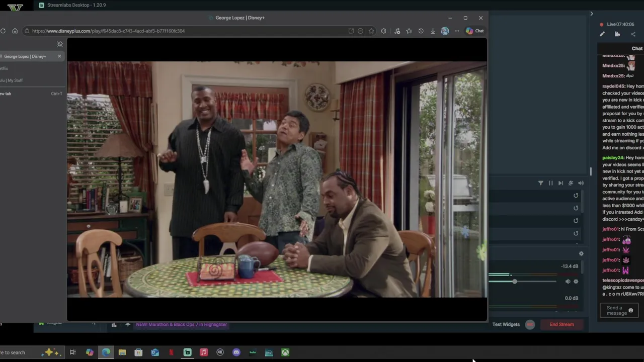Click raydel045 username in chat
Screen dimensions: 644x362
(x=614, y=86)
